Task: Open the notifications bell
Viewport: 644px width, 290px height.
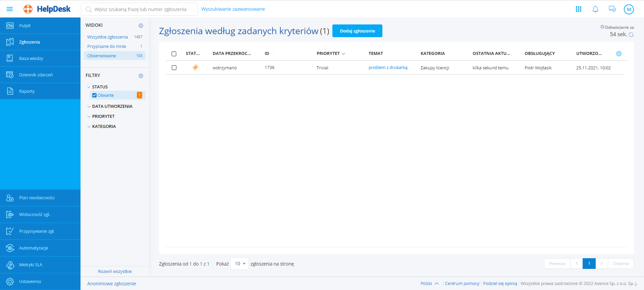Action: (595, 9)
